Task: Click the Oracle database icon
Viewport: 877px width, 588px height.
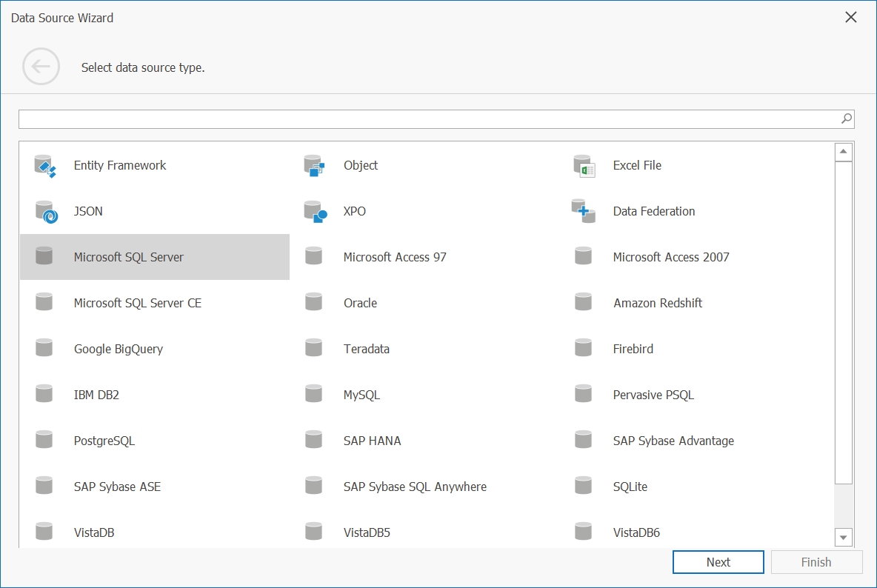Action: 314,302
